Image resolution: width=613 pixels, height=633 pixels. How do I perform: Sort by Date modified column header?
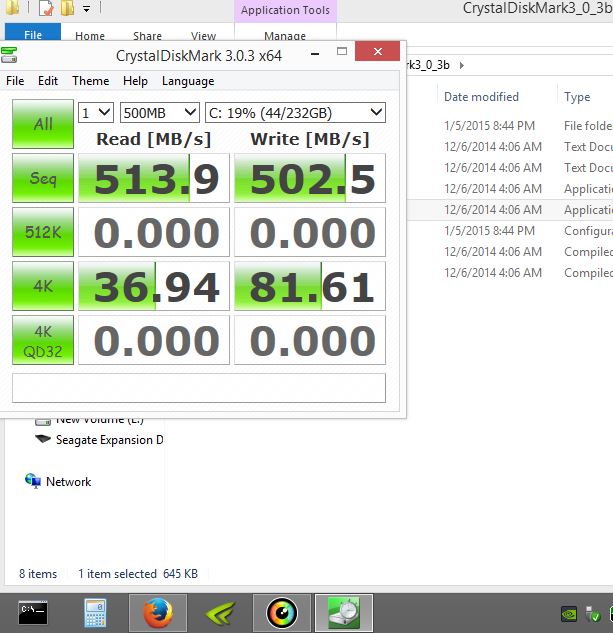(x=481, y=97)
